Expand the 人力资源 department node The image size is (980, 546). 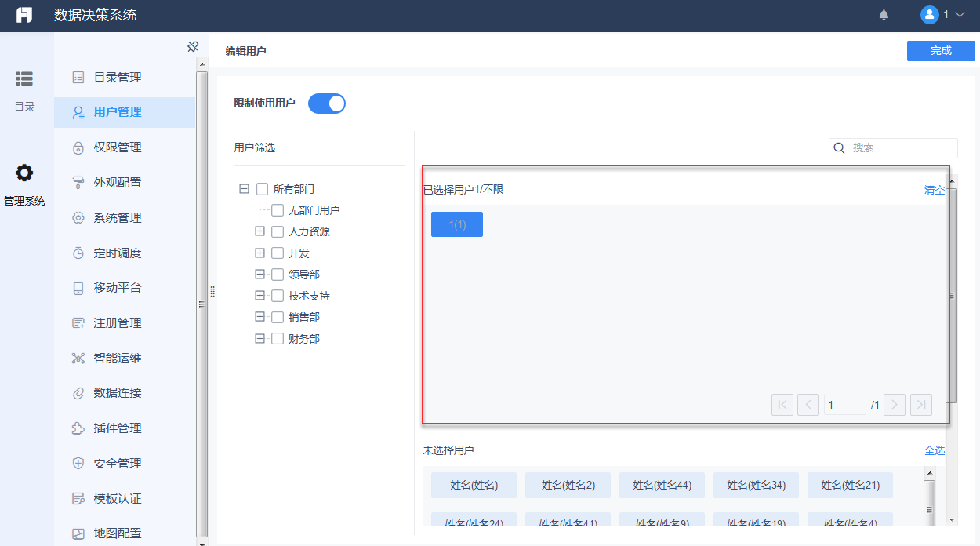260,231
